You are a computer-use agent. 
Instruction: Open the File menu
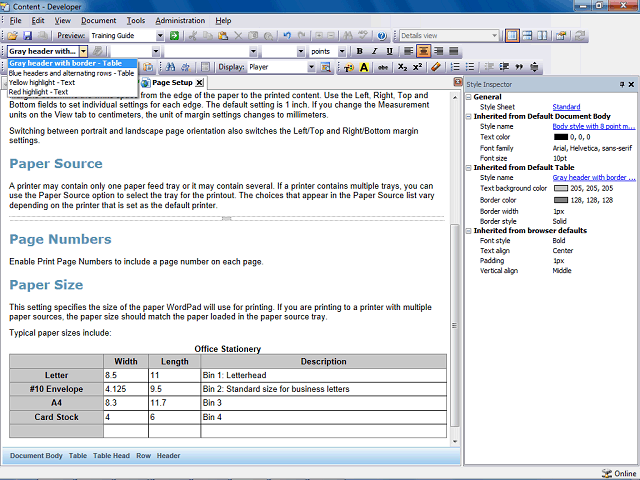pos(16,20)
